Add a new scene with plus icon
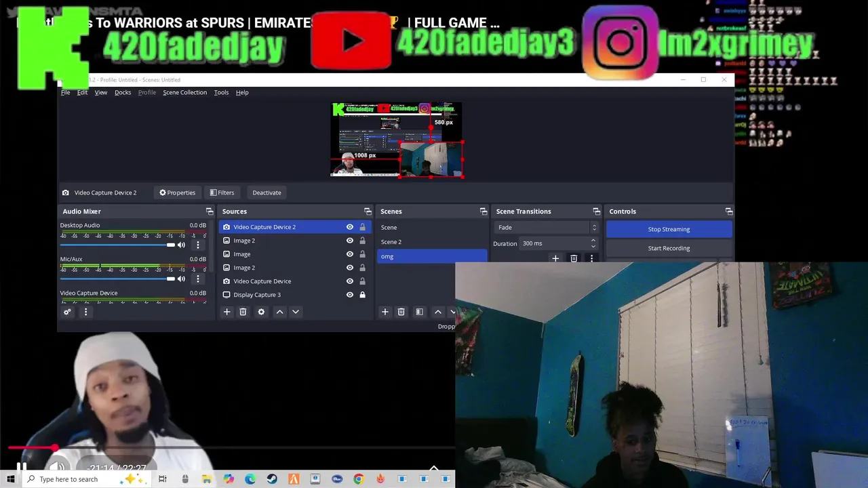 tap(384, 312)
